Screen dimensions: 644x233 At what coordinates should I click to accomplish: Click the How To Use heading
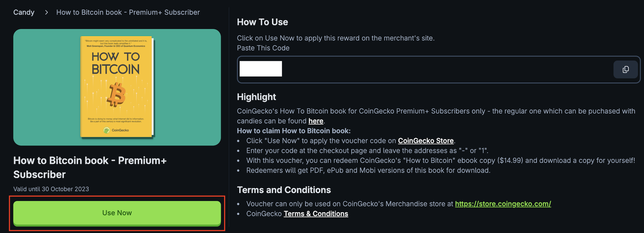(x=262, y=22)
